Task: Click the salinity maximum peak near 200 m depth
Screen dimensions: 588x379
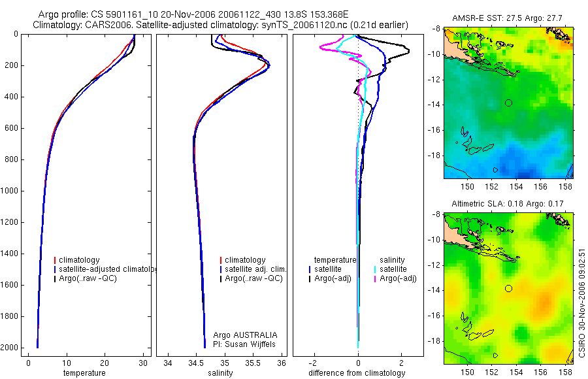Action: click(269, 66)
